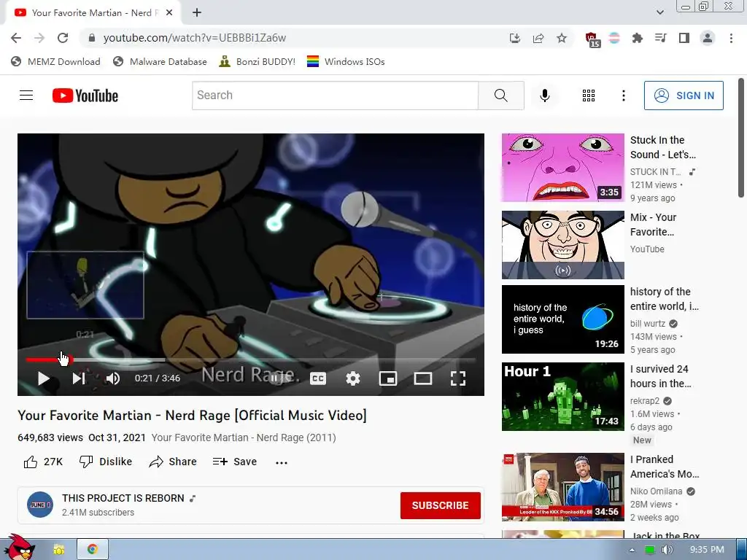Reload the page

63,38
